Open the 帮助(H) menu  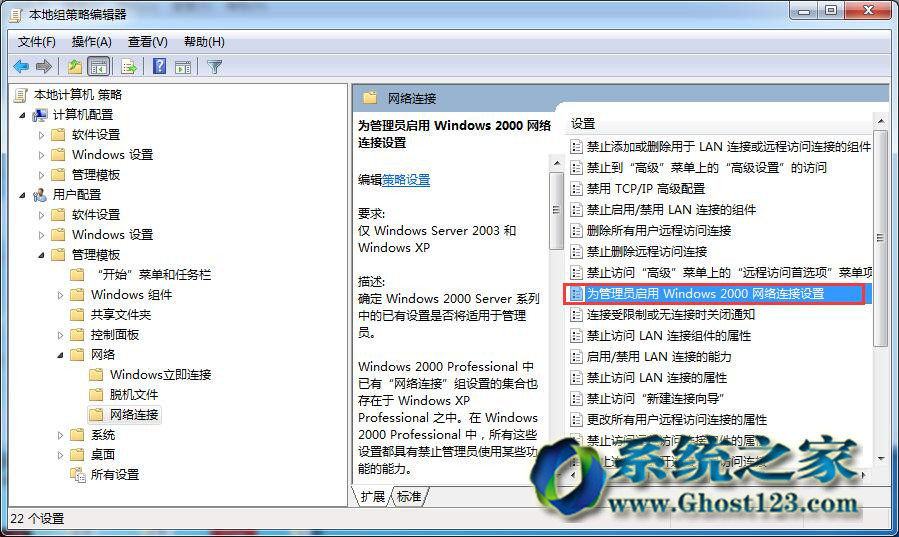coord(204,42)
